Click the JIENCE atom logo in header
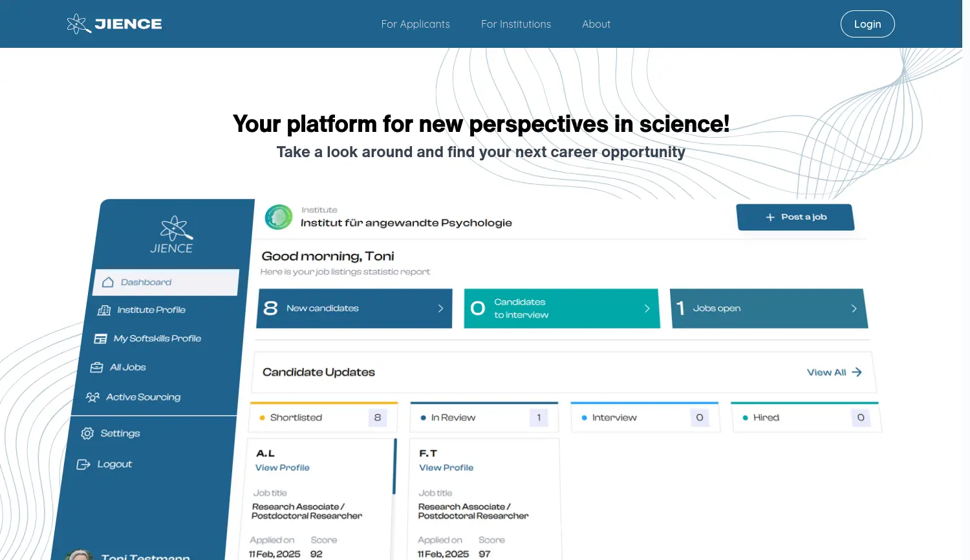970x560 pixels. coord(79,24)
